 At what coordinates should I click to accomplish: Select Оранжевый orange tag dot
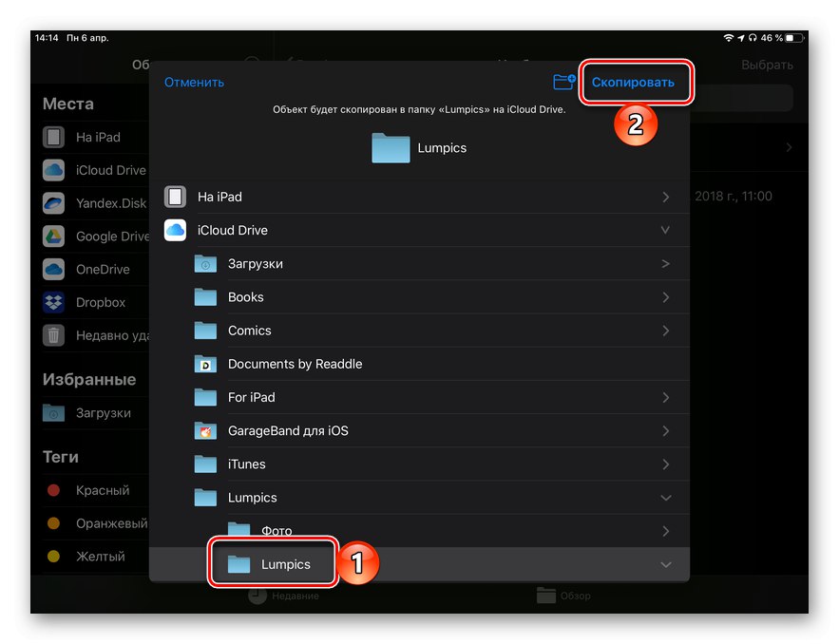53,523
